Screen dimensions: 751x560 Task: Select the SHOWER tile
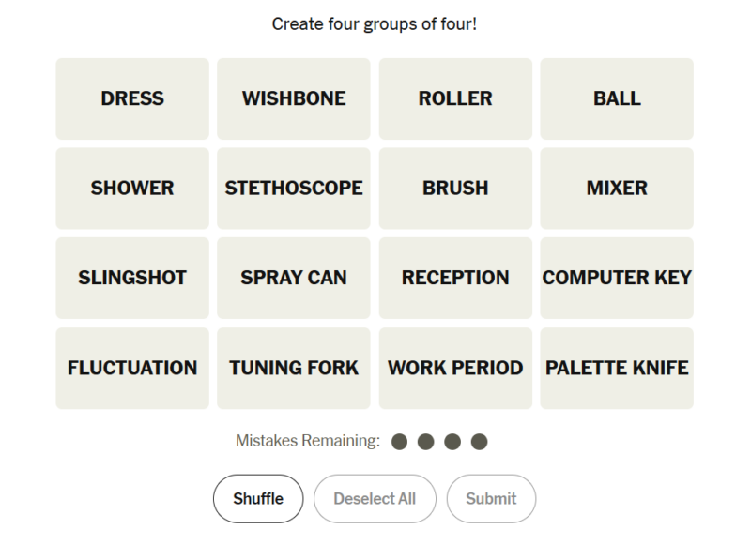pos(132,188)
